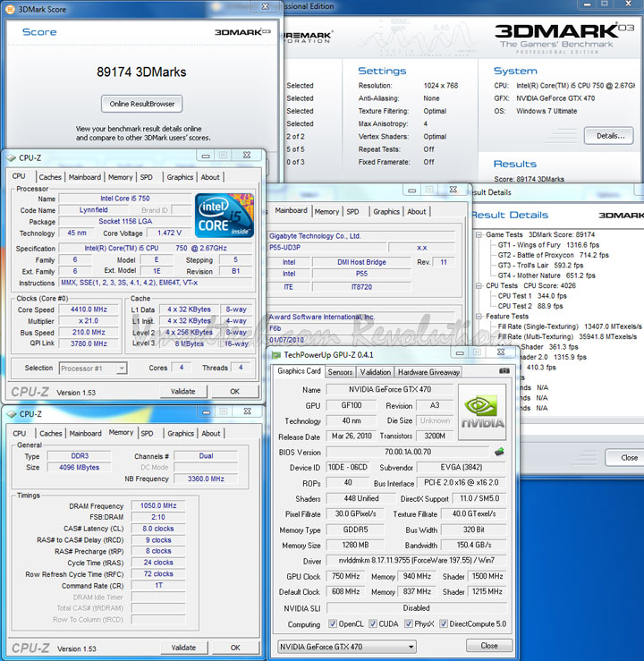
Task: Select CPU Test 1 result row
Action: point(532,296)
